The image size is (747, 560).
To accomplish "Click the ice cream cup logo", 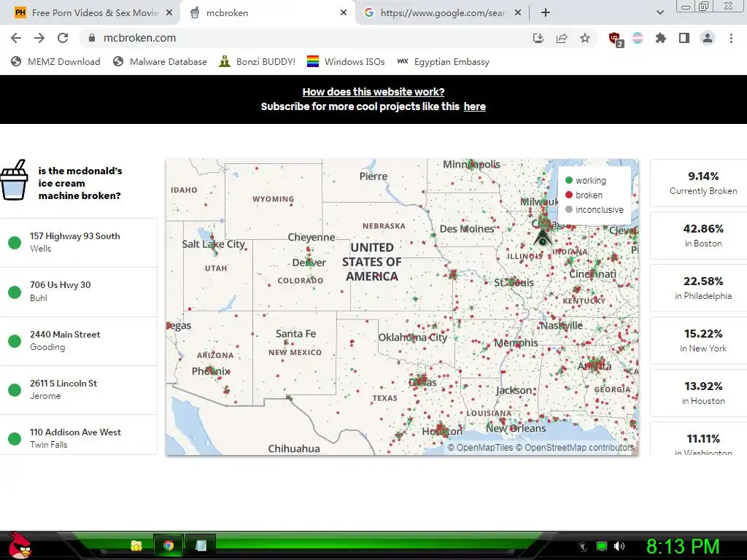I will 14,180.
